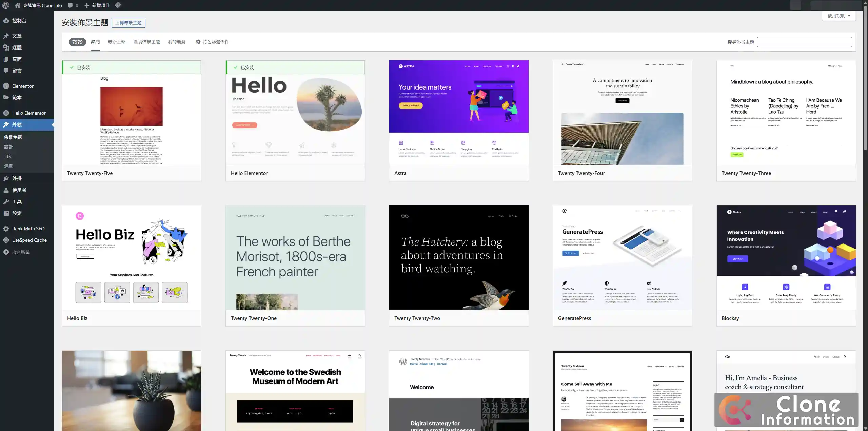Screen dimensions: 868x431
Task: Click the 上傳佈景主題 upload button
Action: point(128,23)
